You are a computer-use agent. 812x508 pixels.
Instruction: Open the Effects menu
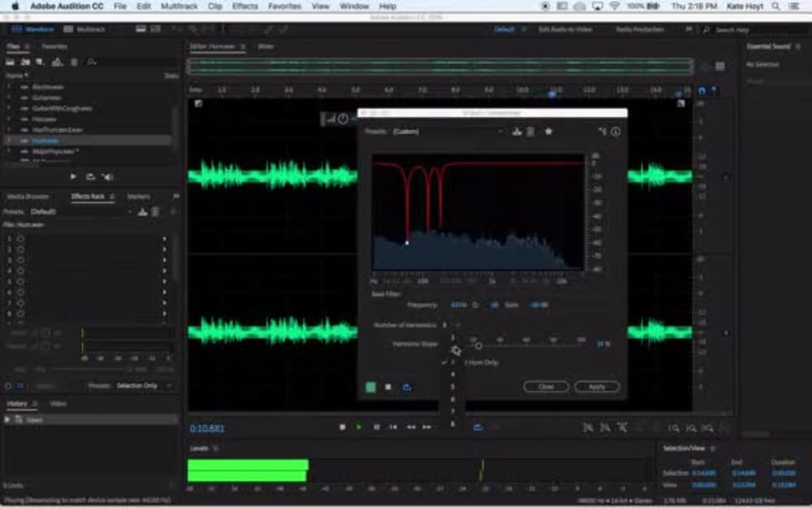pyautogui.click(x=245, y=7)
